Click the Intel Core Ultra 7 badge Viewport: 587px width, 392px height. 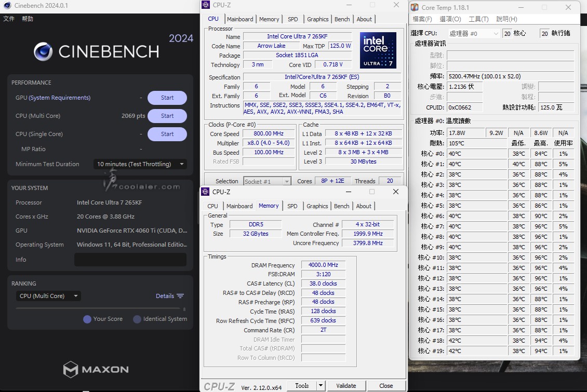coord(378,50)
